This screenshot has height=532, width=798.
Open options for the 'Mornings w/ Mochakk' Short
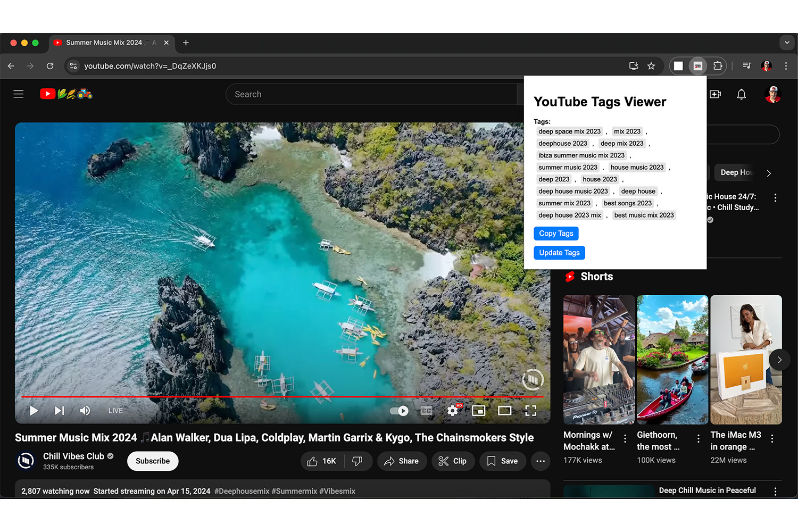625,438
